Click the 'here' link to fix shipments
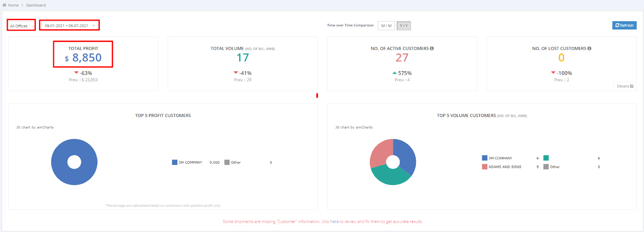The height and width of the screenshot is (232, 644). point(334,222)
